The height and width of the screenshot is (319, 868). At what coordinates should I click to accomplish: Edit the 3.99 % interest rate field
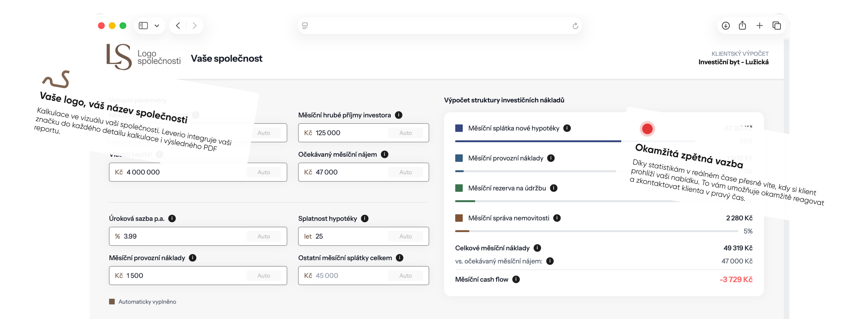[198, 236]
